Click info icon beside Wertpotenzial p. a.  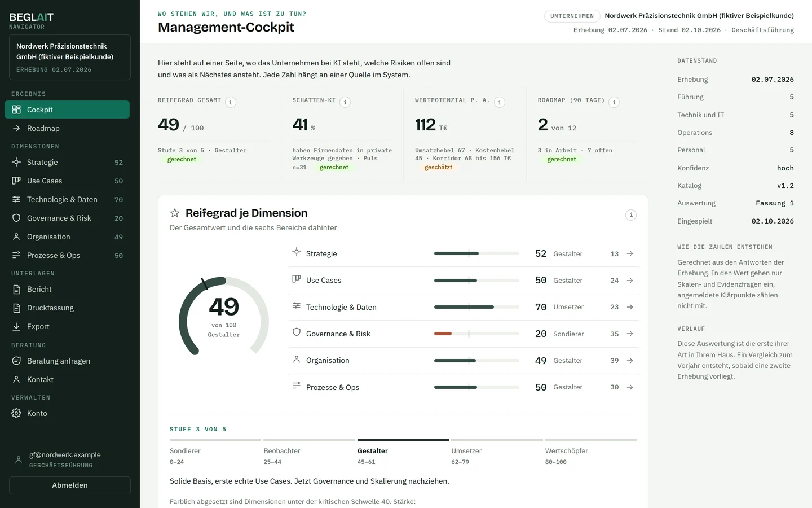click(x=500, y=102)
